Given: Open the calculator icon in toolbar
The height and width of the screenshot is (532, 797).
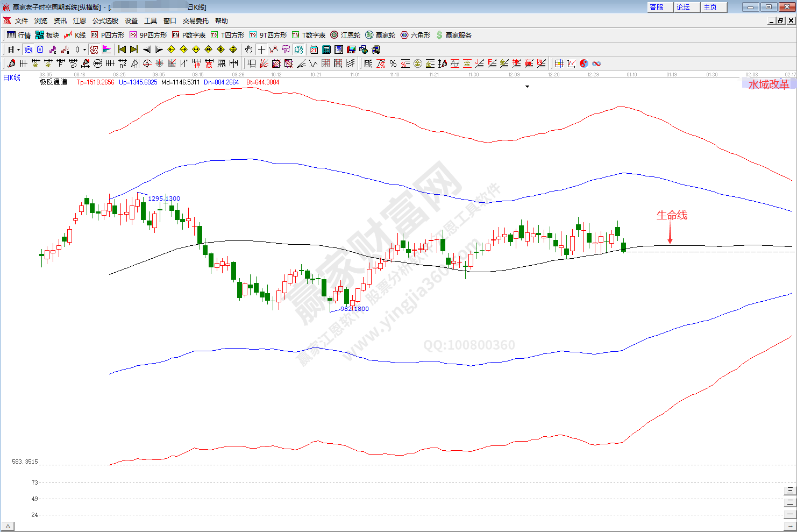Looking at the screenshot, I should [326, 49].
